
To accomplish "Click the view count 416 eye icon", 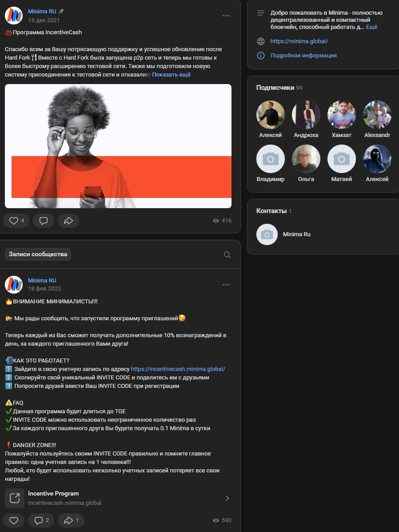I will (215, 221).
